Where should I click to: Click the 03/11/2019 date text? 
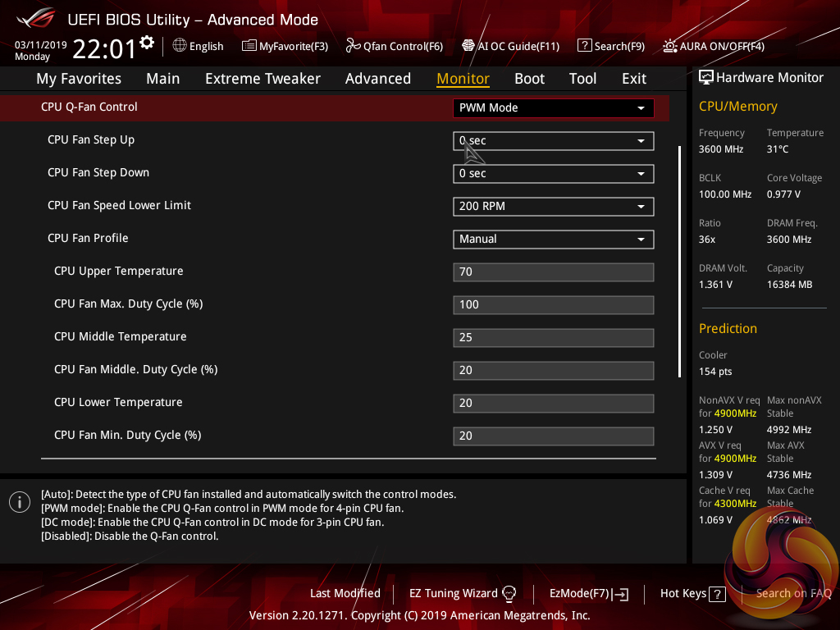click(x=41, y=45)
